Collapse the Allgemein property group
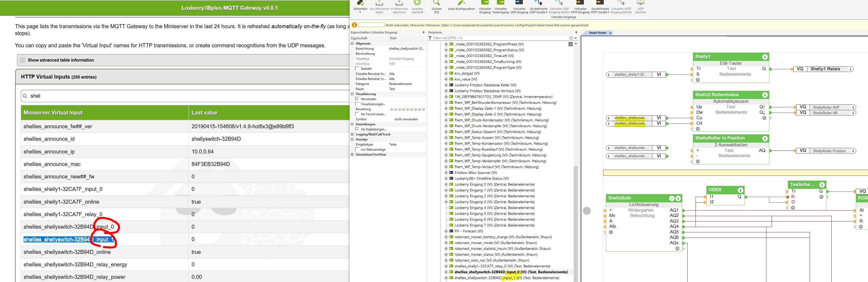 point(353,44)
